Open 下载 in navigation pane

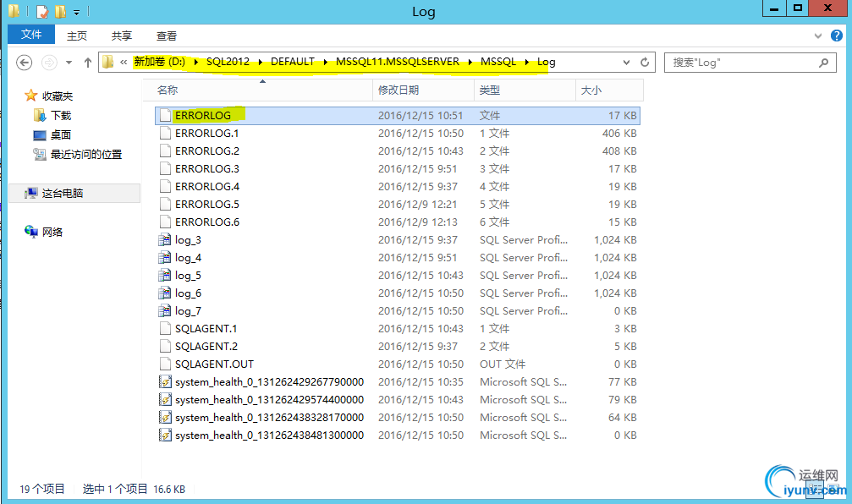(x=61, y=116)
